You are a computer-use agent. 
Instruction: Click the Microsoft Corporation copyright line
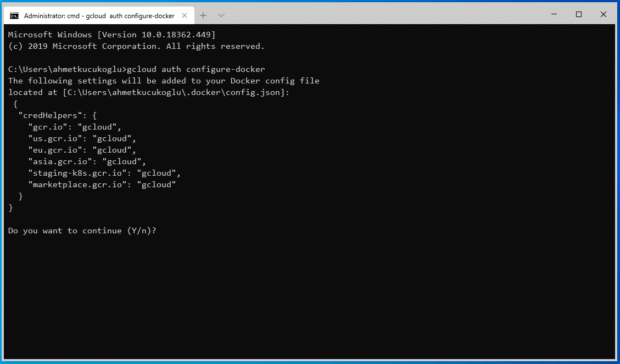coord(136,46)
